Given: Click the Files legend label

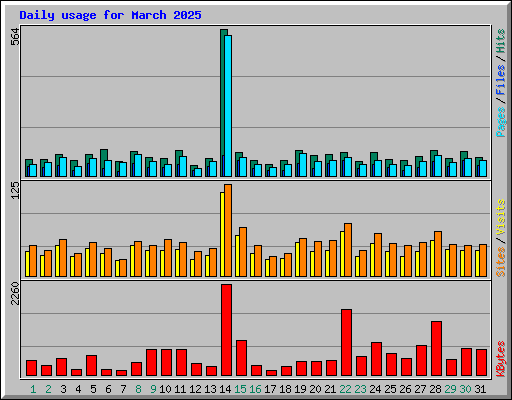Looking at the screenshot, I should click(501, 79).
